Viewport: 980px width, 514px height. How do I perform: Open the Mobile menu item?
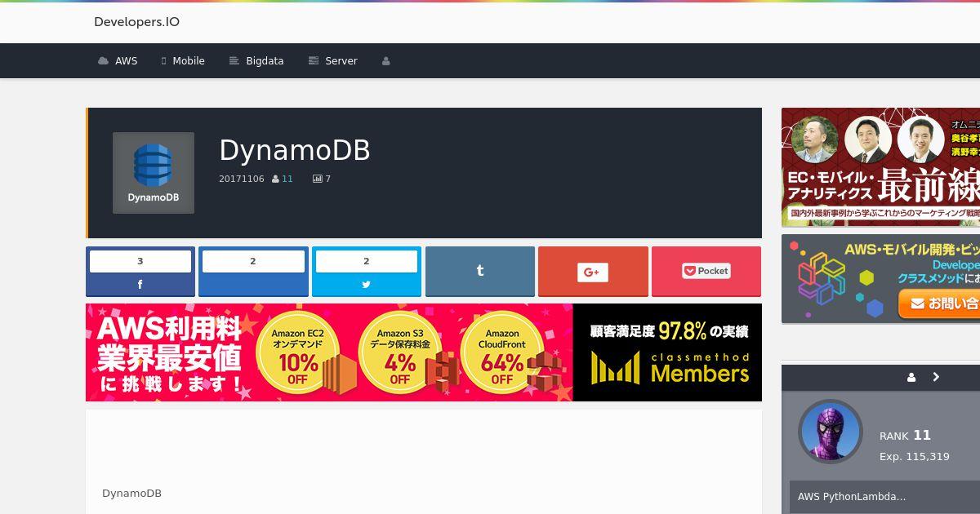[x=183, y=61]
